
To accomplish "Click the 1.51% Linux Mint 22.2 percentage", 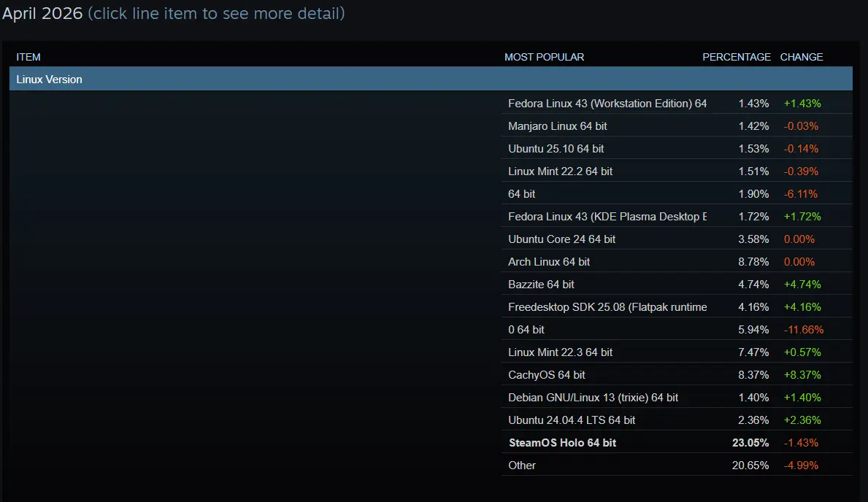I will click(753, 171).
